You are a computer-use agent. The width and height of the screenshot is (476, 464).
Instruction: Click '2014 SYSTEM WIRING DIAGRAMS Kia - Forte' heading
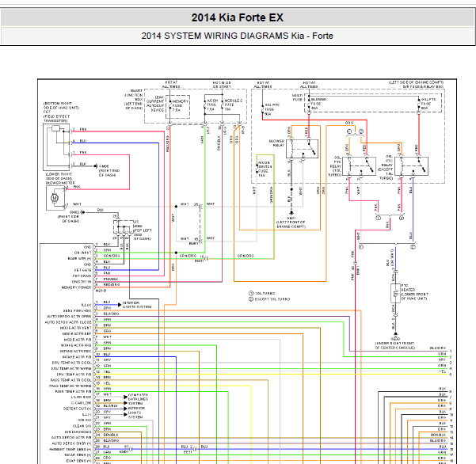click(237, 36)
